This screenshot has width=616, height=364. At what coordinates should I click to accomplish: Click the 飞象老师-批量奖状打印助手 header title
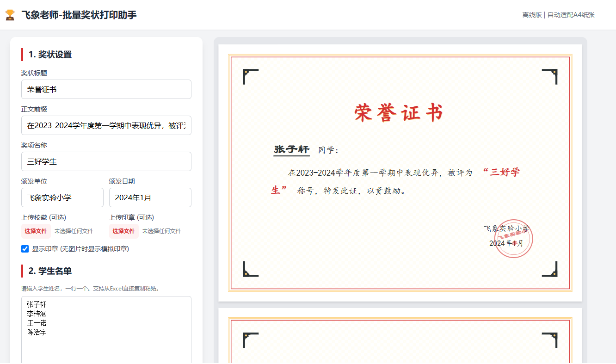tap(79, 15)
